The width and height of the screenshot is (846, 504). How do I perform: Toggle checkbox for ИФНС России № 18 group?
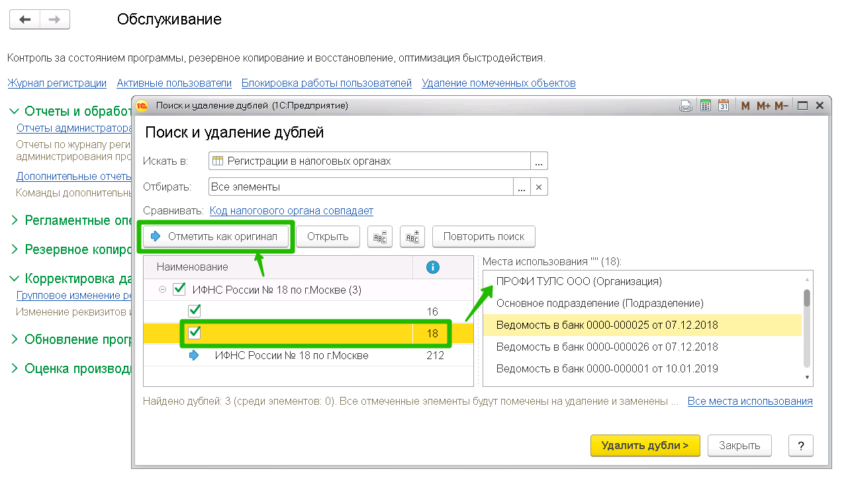click(179, 290)
